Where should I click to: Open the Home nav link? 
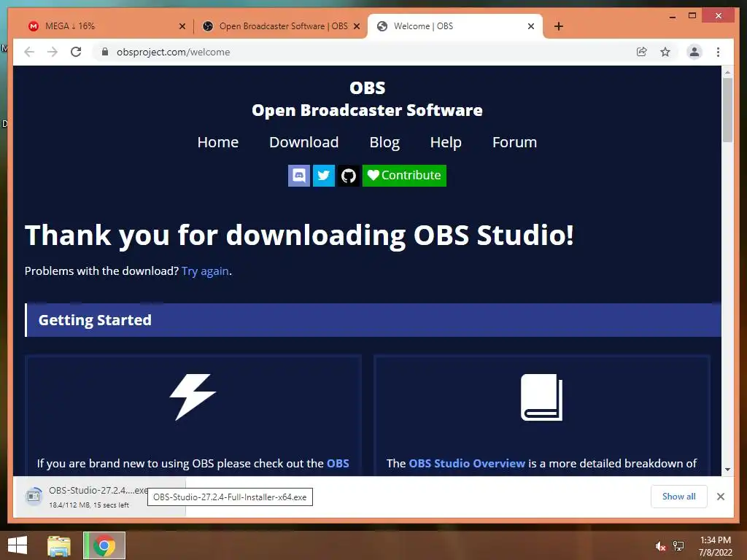click(x=217, y=142)
